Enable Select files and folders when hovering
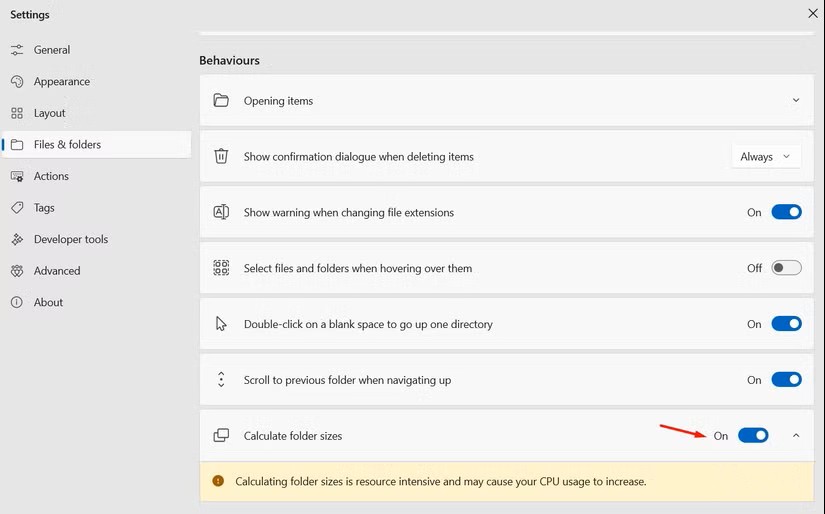The image size is (825, 514). click(x=786, y=268)
